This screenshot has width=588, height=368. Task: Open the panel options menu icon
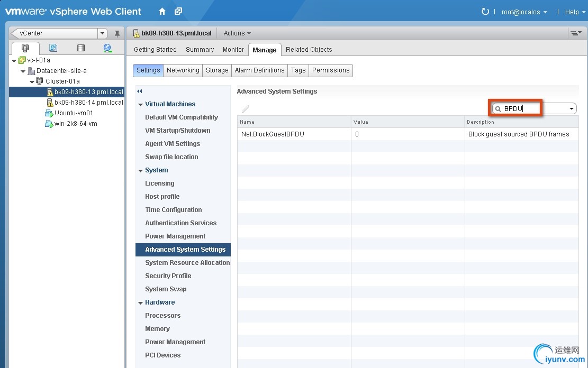point(576,33)
